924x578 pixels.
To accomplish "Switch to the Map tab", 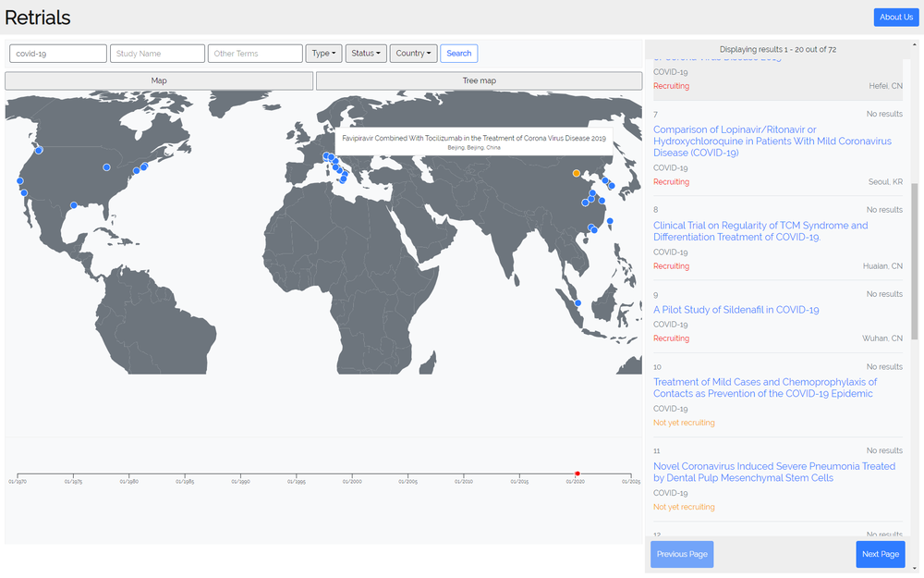I will 159,81.
